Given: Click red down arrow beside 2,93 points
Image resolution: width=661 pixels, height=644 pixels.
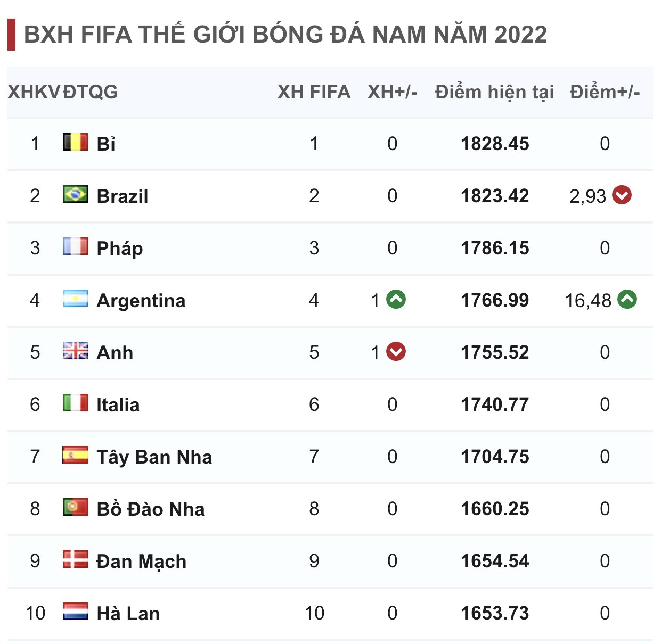Looking at the screenshot, I should pyautogui.click(x=622, y=195).
